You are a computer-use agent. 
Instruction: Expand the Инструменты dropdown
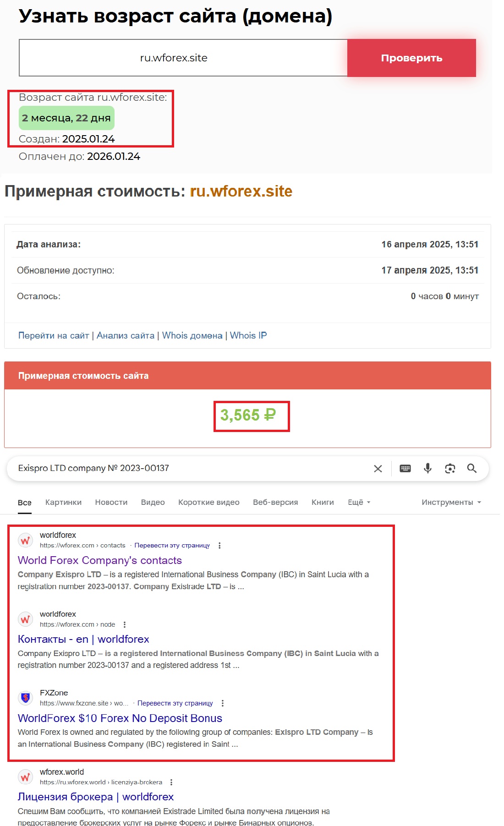click(x=451, y=502)
